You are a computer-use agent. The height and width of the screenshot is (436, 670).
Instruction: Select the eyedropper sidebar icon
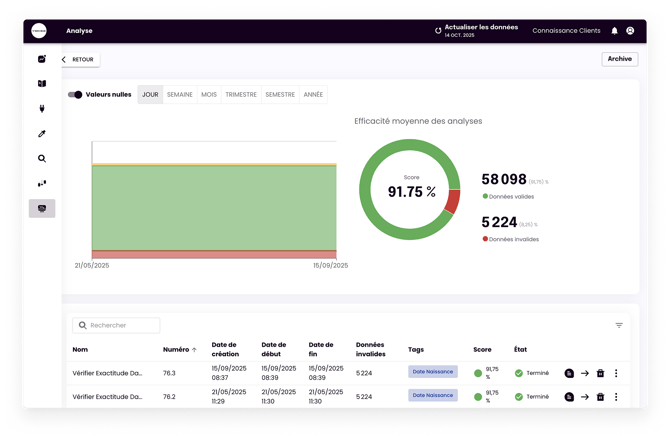[42, 134]
